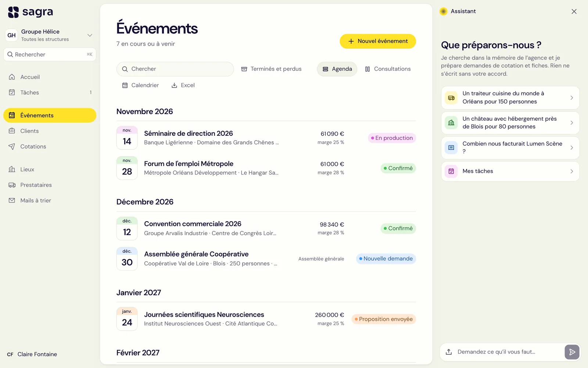Viewport: 588px width, 368px height.
Task: Click the Assistant sparkle icon
Action: [444, 11]
